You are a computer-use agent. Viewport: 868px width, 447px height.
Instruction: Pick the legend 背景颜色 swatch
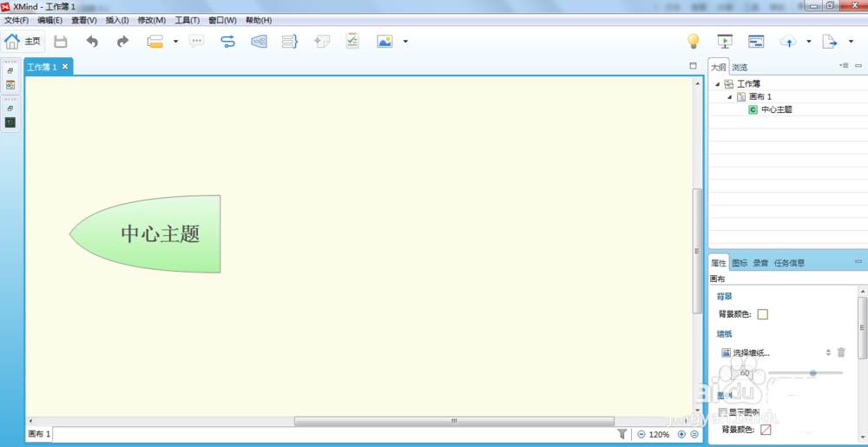pyautogui.click(x=766, y=430)
